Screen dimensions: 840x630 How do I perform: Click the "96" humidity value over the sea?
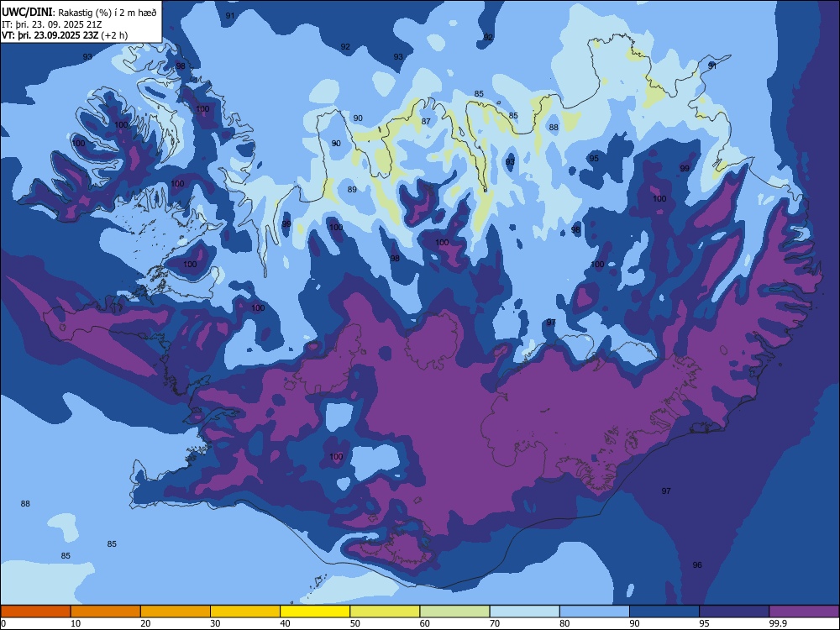coord(697,565)
